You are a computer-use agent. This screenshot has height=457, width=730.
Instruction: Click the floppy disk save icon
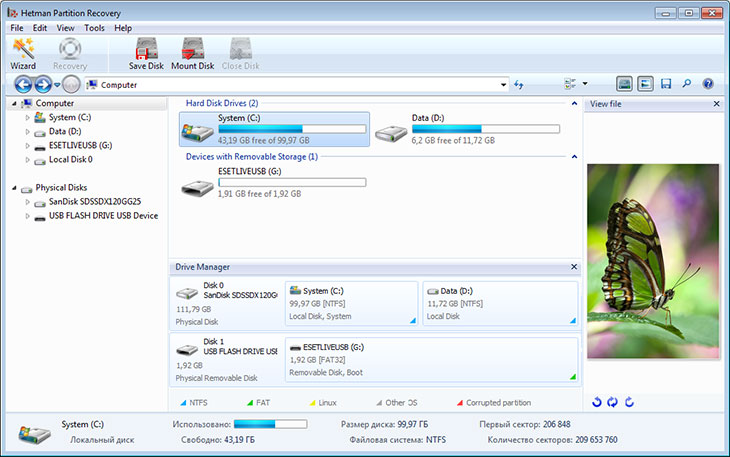[666, 85]
